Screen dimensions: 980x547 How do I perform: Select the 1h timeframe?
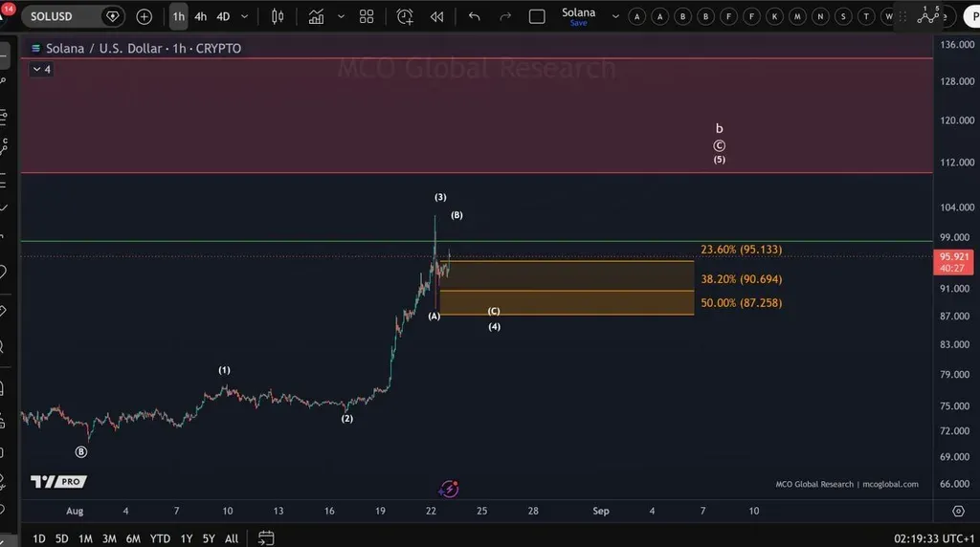tap(179, 17)
